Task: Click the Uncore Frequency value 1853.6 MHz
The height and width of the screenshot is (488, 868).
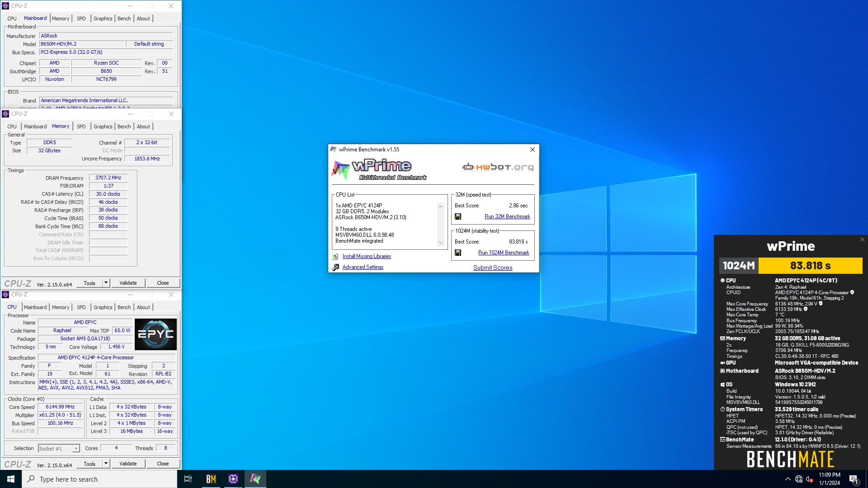Action: (147, 159)
